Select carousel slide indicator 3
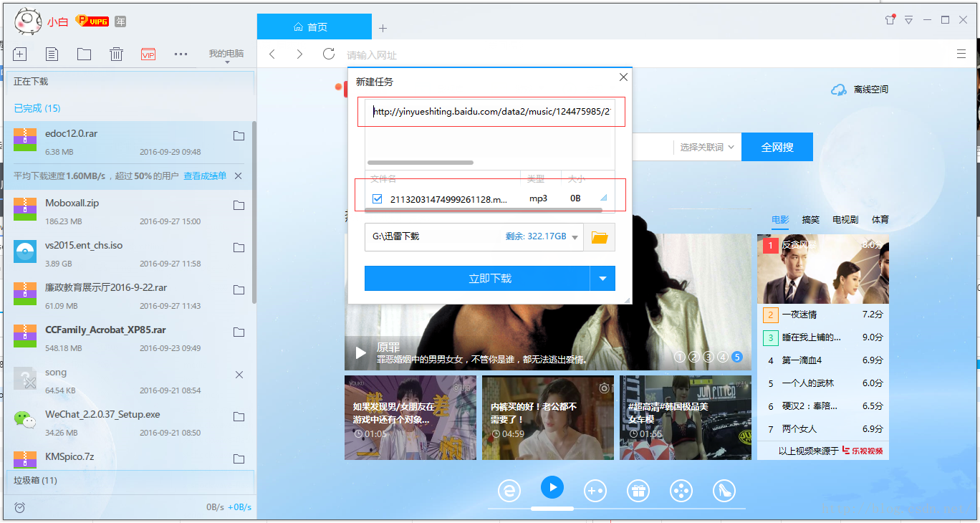The image size is (980, 523). click(708, 357)
